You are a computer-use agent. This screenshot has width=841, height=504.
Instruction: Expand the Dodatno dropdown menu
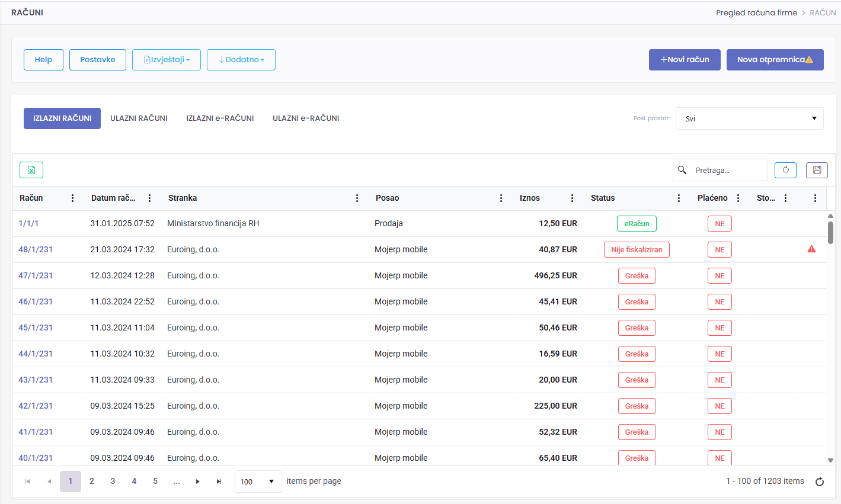[241, 60]
